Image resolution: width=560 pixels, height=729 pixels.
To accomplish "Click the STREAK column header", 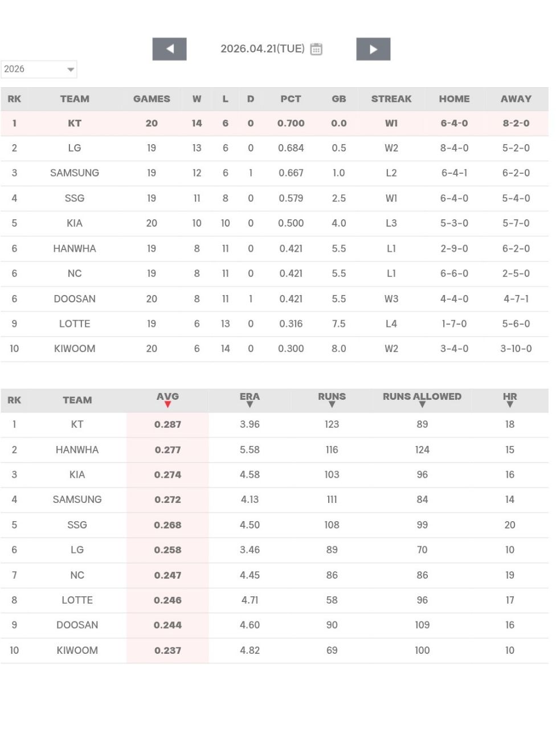I will click(x=391, y=99).
